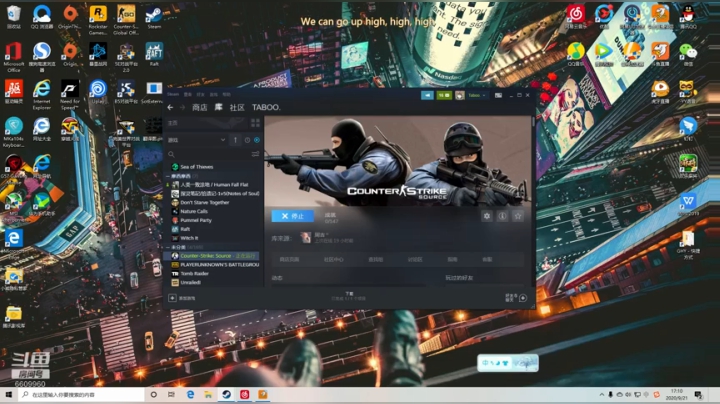Open QQ Music desktop icon
The image size is (720, 404).
point(575,54)
